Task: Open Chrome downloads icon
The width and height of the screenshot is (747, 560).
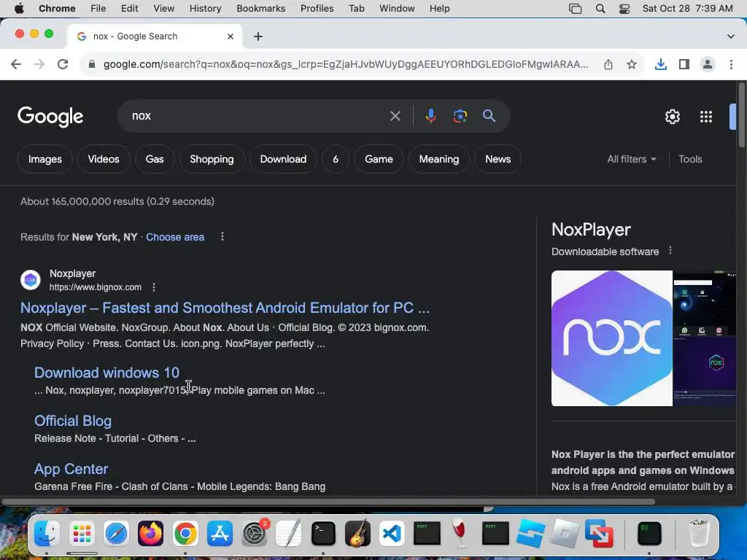Action: [x=661, y=64]
